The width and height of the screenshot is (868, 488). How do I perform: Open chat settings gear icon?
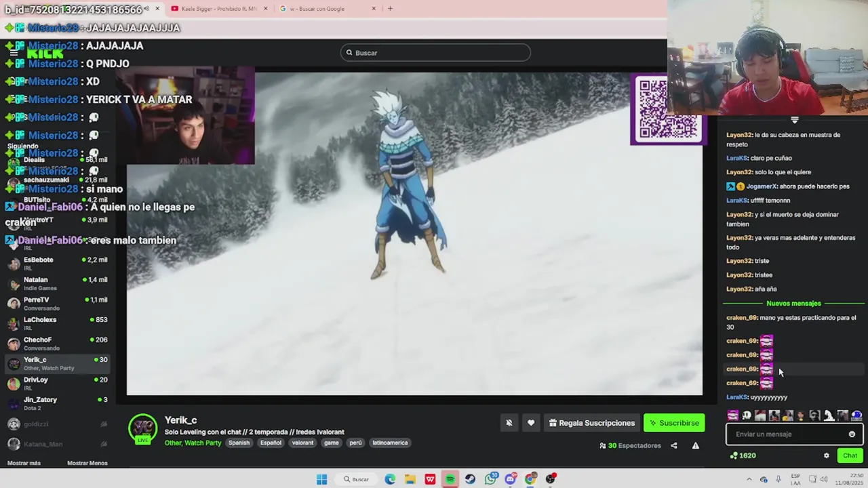tap(826, 455)
